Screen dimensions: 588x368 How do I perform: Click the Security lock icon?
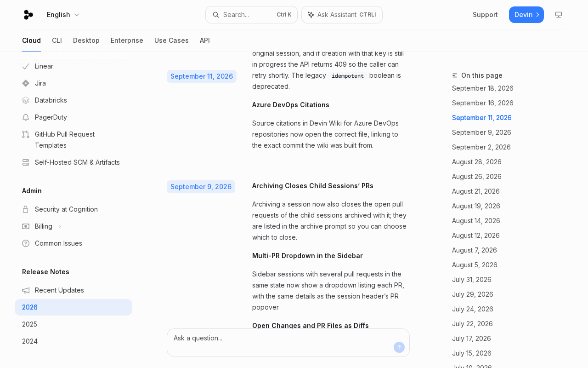(x=26, y=209)
